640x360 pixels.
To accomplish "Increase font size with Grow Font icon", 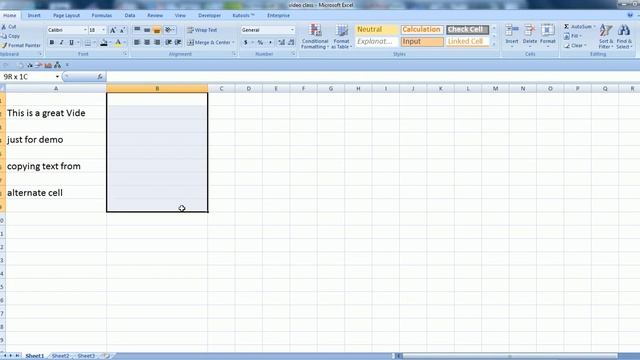I will tap(113, 30).
